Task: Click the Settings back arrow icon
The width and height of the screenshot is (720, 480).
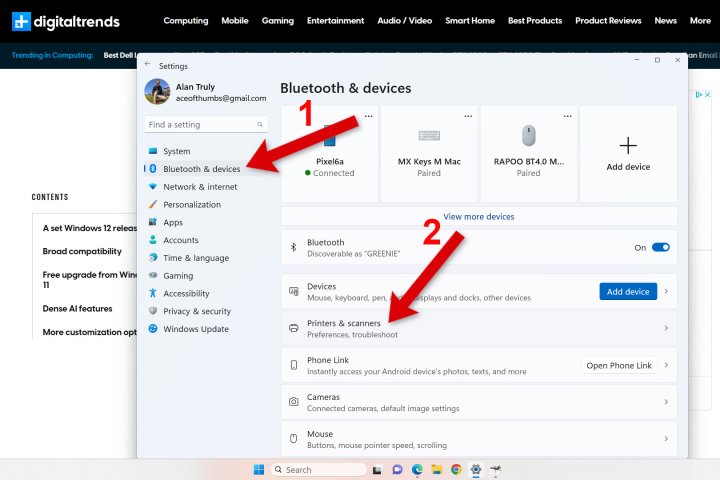Action: pos(147,64)
